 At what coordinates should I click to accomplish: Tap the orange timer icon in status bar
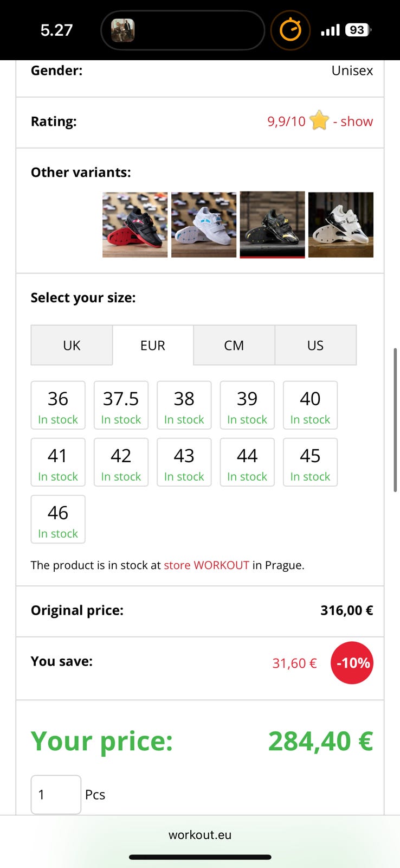[x=290, y=30]
